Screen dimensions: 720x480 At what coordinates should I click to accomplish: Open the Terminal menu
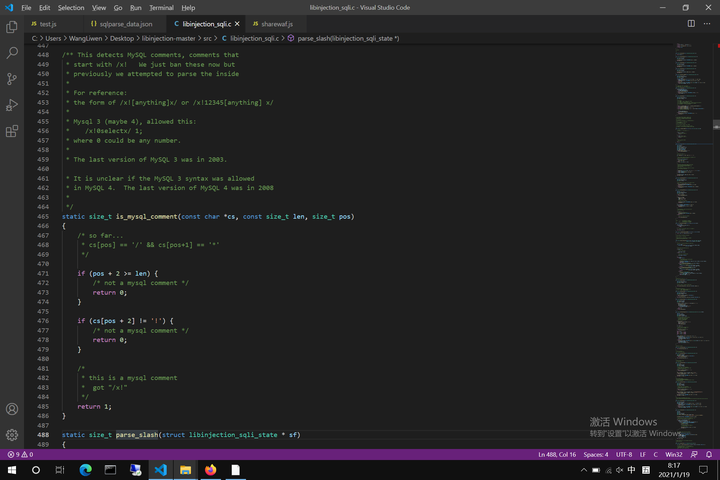(x=161, y=8)
